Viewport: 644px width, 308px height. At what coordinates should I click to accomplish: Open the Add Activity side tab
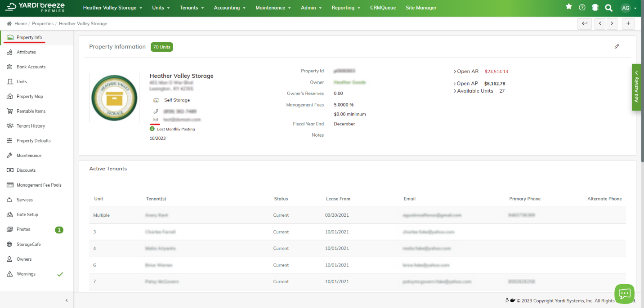(x=636, y=87)
